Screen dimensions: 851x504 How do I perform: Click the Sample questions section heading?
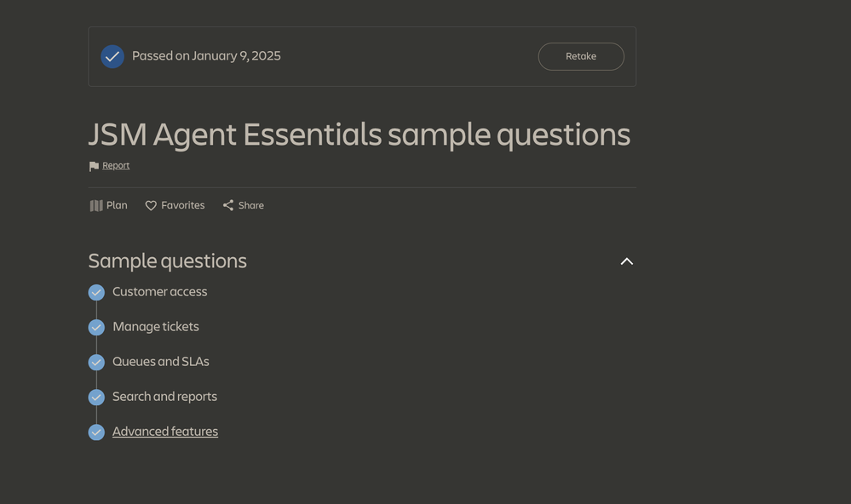pyautogui.click(x=167, y=261)
